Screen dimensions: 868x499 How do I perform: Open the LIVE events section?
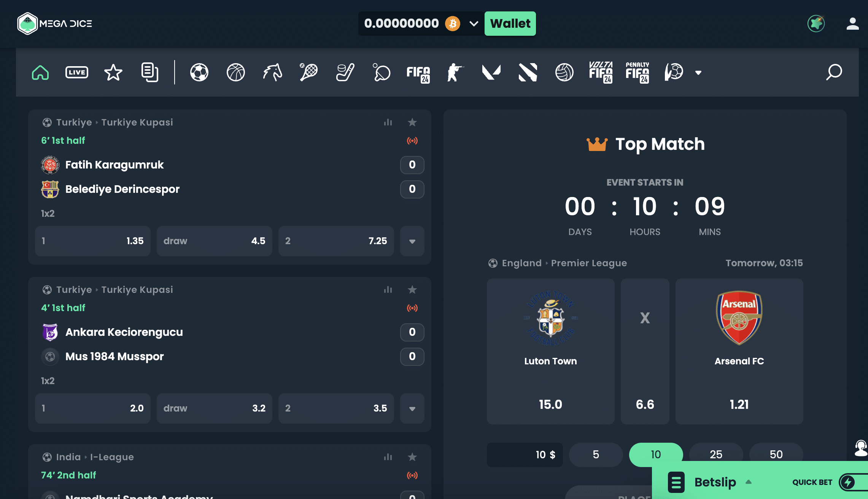click(77, 72)
